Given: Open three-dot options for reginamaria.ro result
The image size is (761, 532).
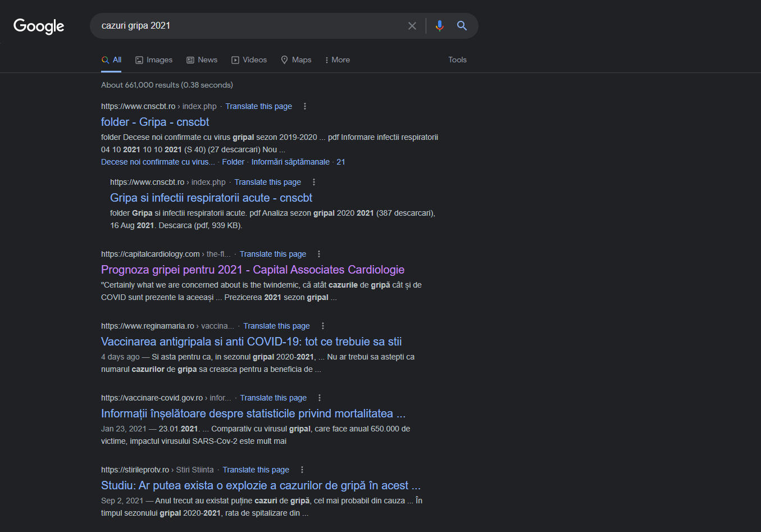Looking at the screenshot, I should tap(323, 326).
